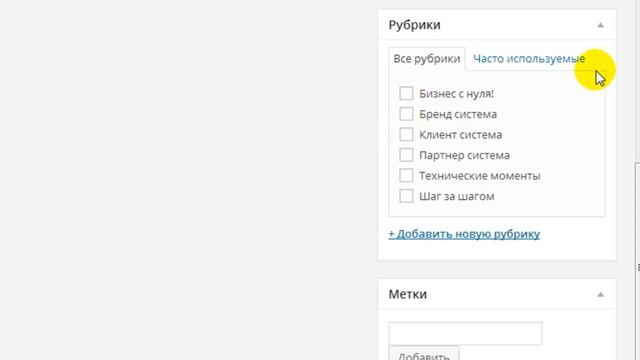Screen dimensions: 640x360
Task: Click "+ Добавить новую рубрику" link
Action: [464, 234]
